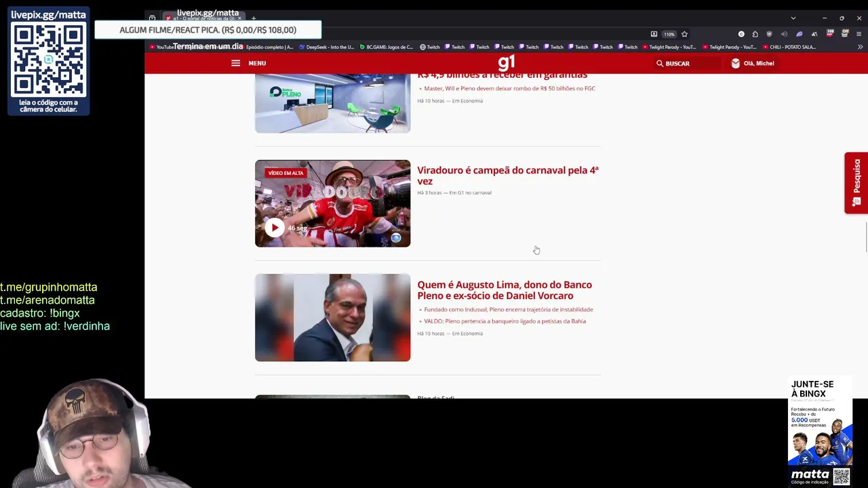Open the Banco Pleno office thumbnail
The height and width of the screenshot is (488, 868).
(x=332, y=103)
